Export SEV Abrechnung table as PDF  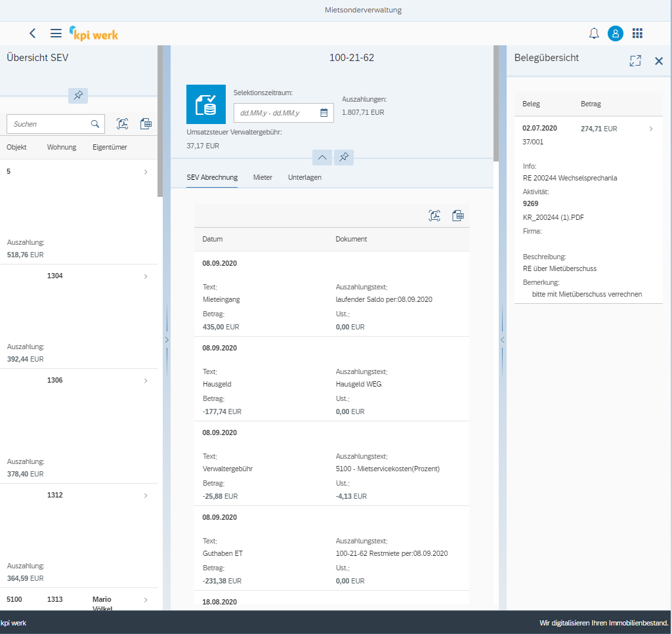(434, 216)
